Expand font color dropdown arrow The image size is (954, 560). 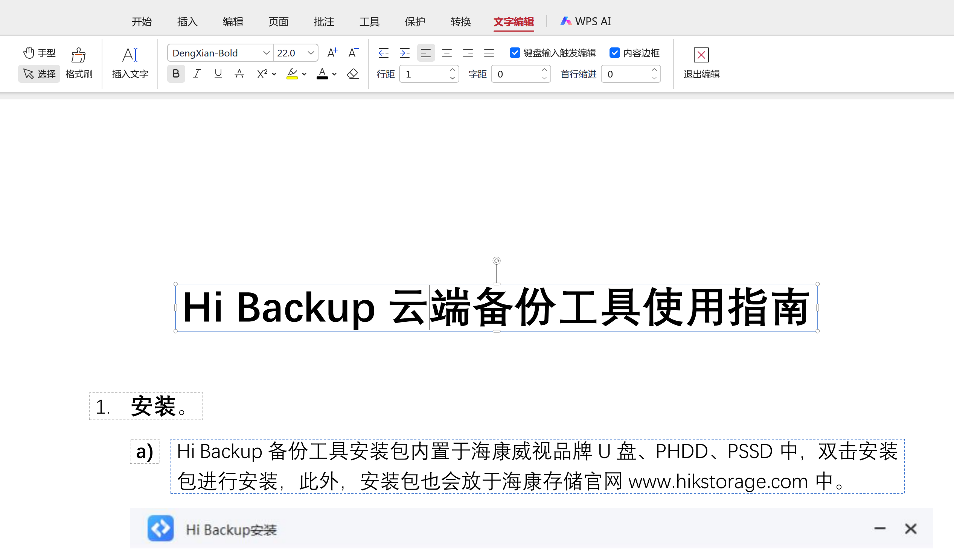(x=334, y=74)
